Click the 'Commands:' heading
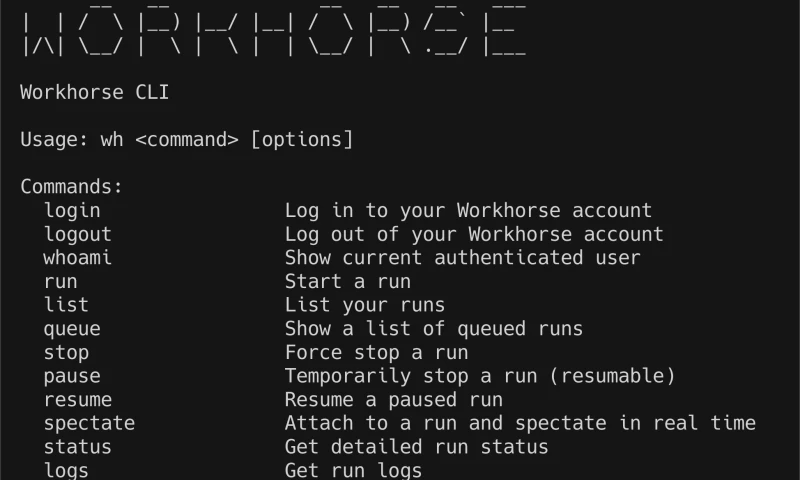 pos(71,186)
